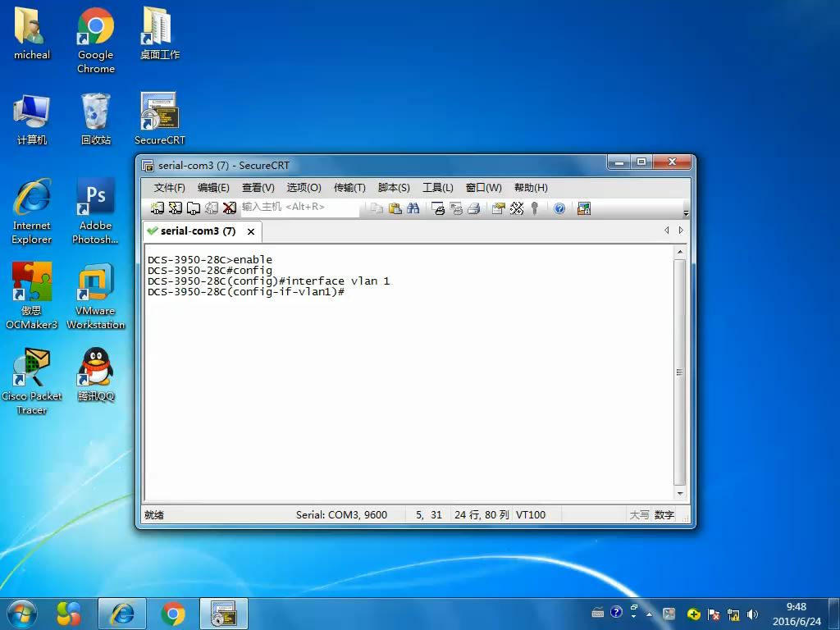Select the 桌面工作 folder desktop icon
This screenshot has width=840, height=630.
(x=160, y=33)
